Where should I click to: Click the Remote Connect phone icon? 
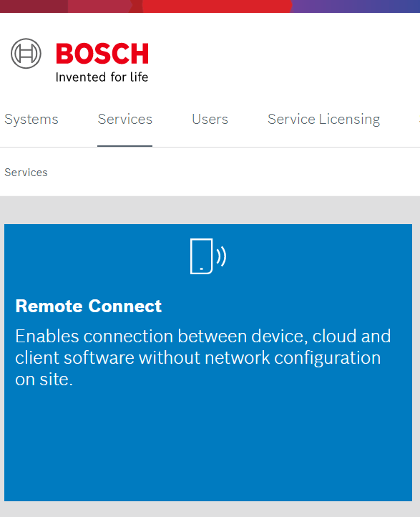202,256
